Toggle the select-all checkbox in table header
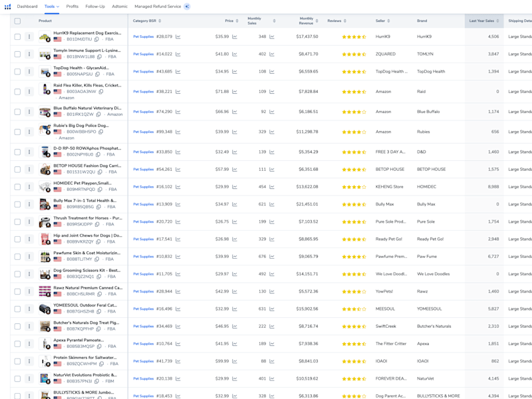 17,21
